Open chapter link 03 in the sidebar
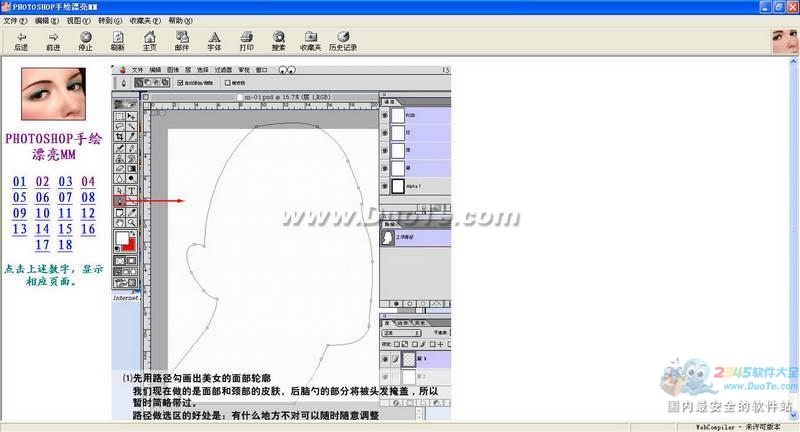800x432 pixels. click(65, 182)
